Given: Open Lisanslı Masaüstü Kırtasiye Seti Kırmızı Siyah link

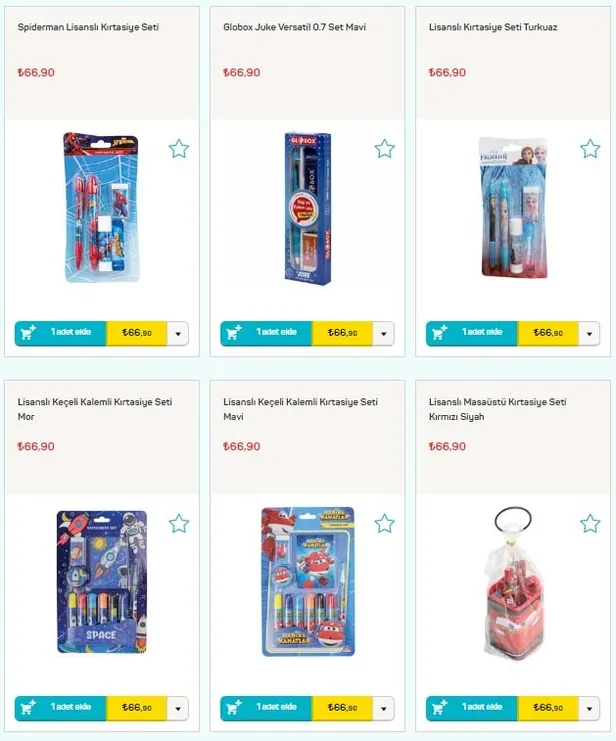Looking at the screenshot, I should click(x=497, y=409).
